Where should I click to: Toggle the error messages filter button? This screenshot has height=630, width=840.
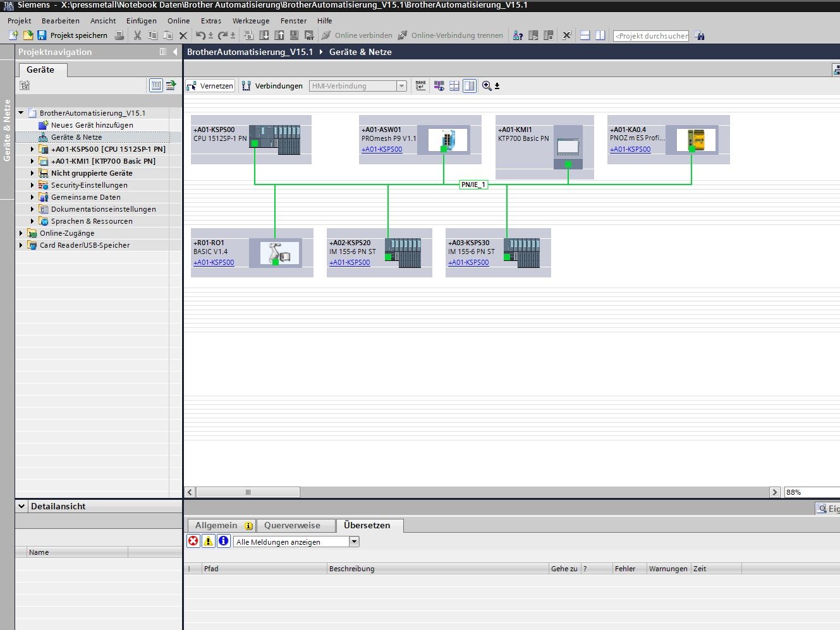point(193,541)
